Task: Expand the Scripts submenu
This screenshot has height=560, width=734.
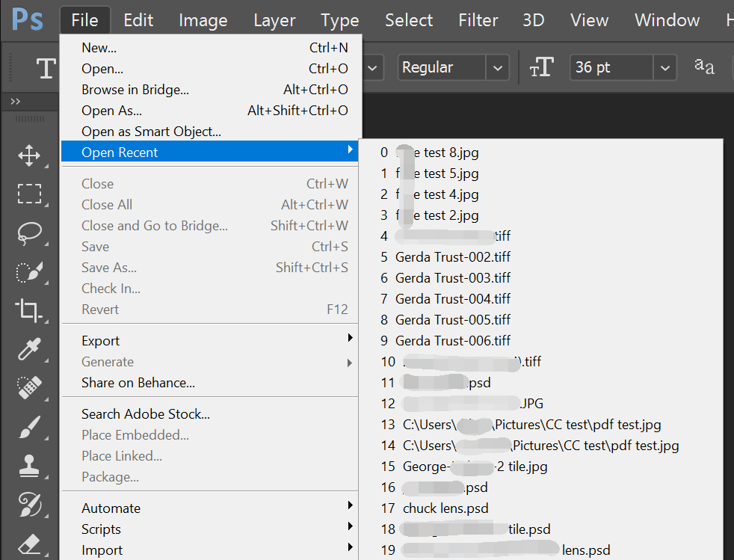Action: coord(210,529)
